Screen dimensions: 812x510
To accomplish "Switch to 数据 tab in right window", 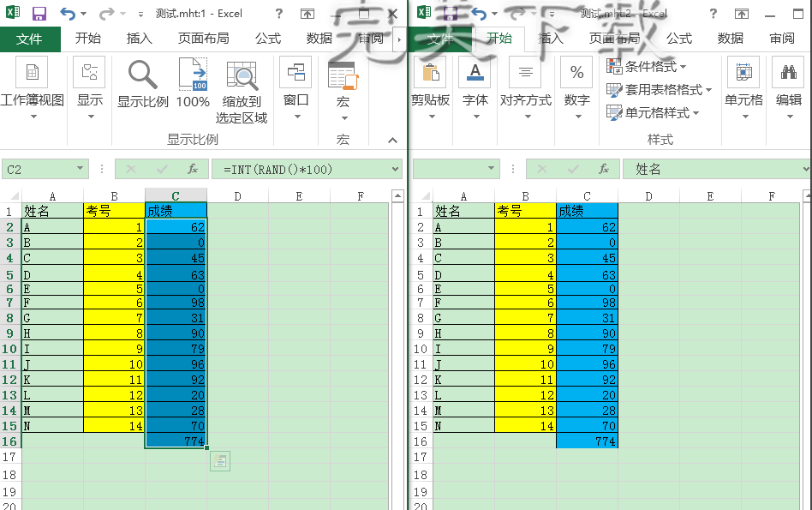I will click(730, 39).
